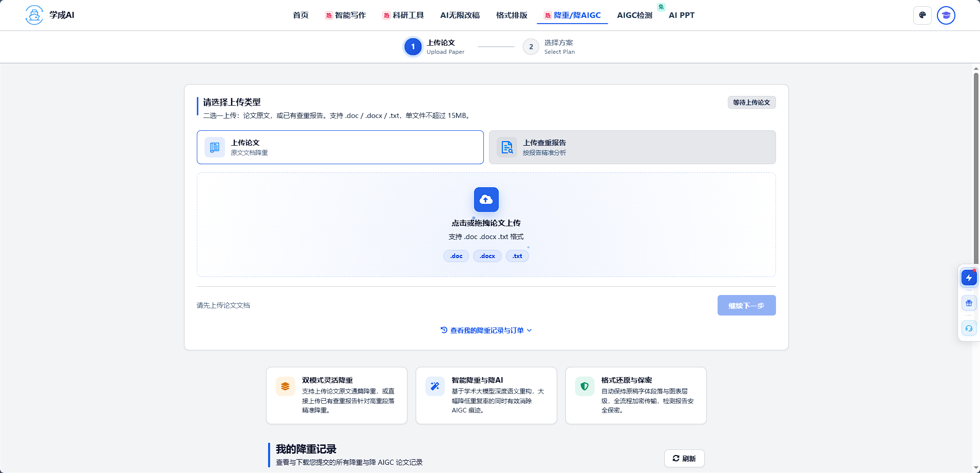The height and width of the screenshot is (473, 980).
Task: Click the .docx format tag
Action: click(487, 256)
